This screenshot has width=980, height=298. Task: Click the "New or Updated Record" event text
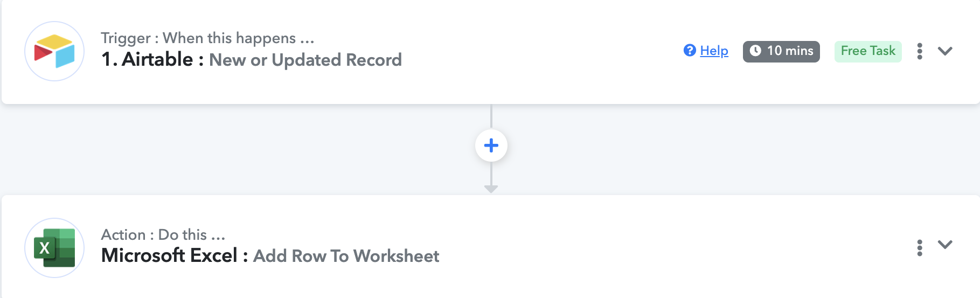click(305, 60)
